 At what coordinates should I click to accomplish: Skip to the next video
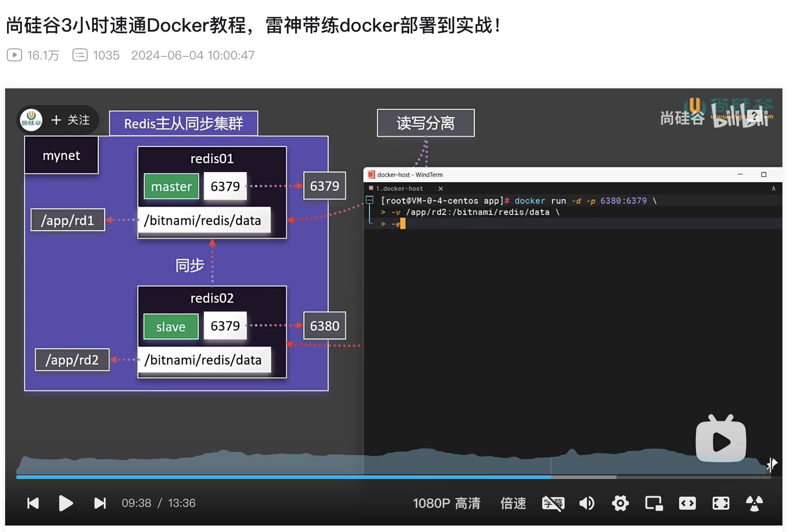coord(100,503)
